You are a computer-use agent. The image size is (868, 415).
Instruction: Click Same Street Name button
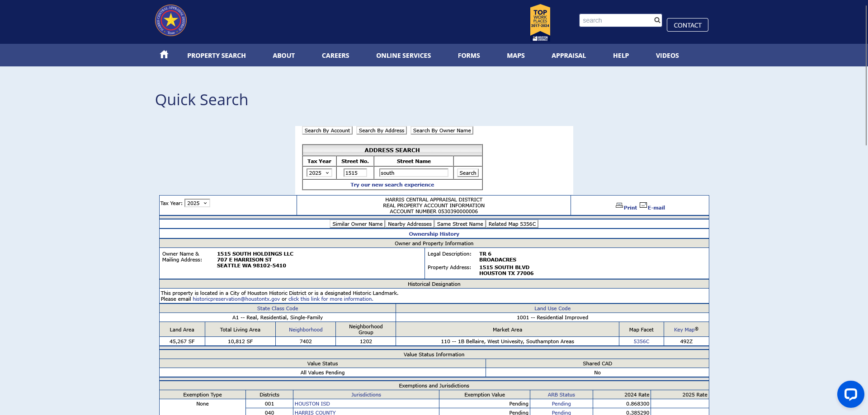point(460,224)
